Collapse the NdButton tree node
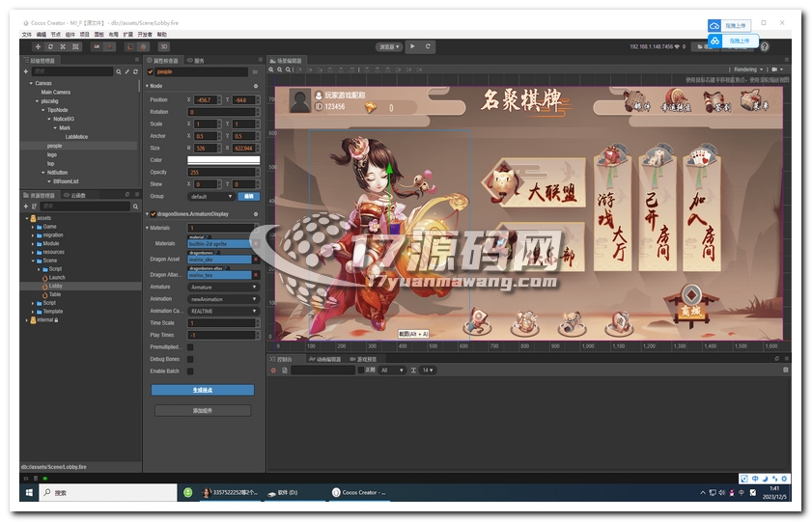Screen dimensions: 812x522 point(43,173)
